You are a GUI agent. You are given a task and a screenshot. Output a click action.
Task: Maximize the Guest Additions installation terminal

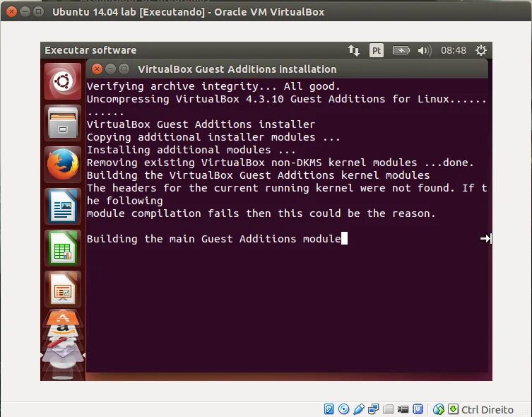pyautogui.click(x=124, y=69)
